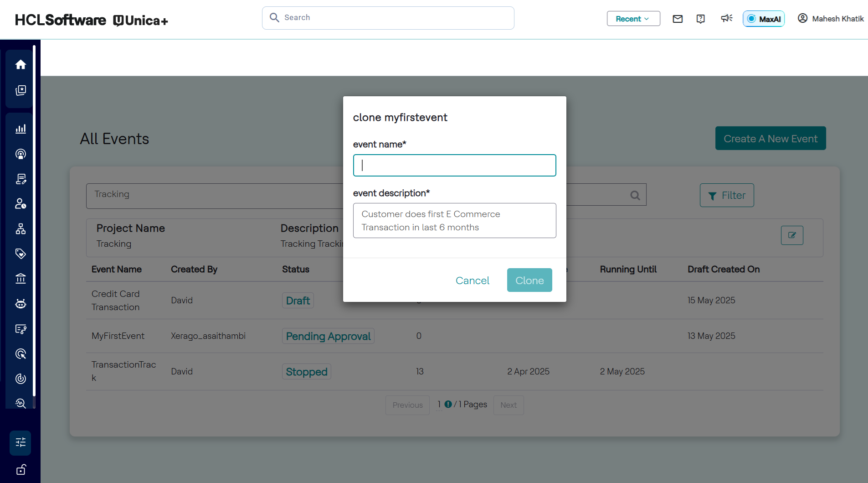
Task: Click the Filter button
Action: click(x=727, y=195)
